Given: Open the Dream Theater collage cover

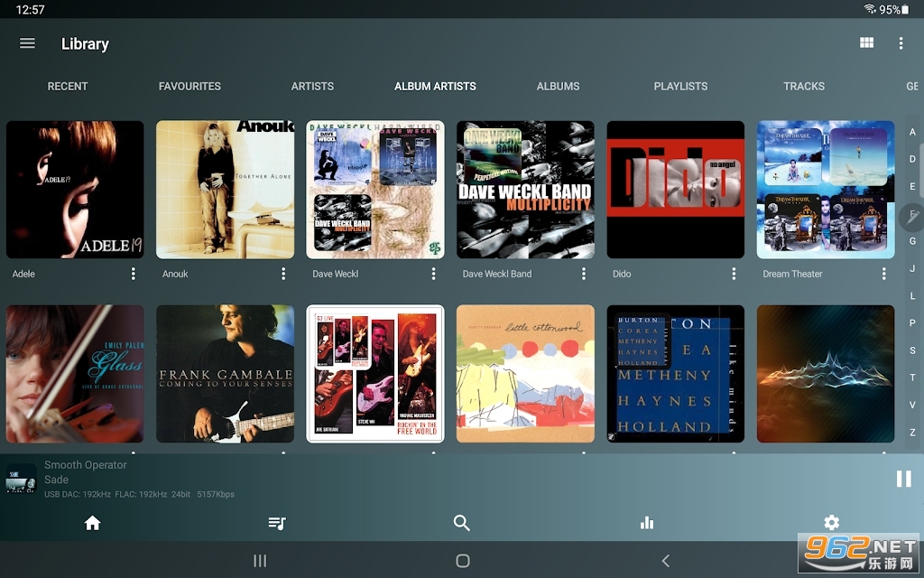Looking at the screenshot, I should pyautogui.click(x=826, y=190).
